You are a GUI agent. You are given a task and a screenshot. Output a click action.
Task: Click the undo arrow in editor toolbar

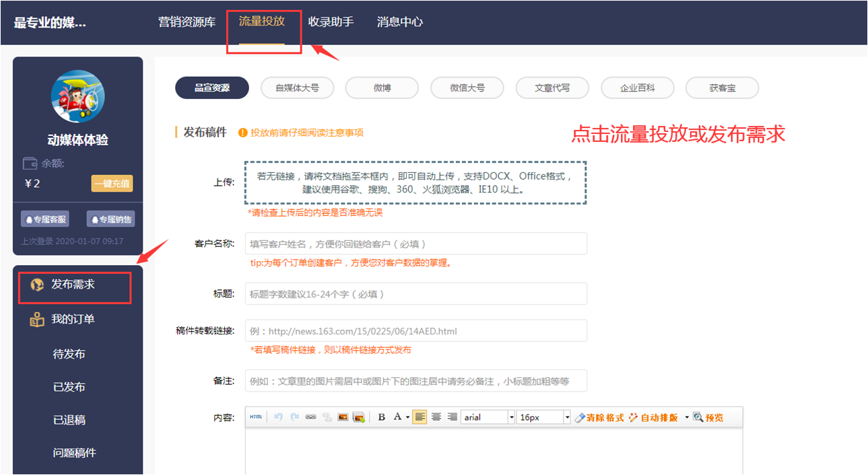[x=279, y=417]
